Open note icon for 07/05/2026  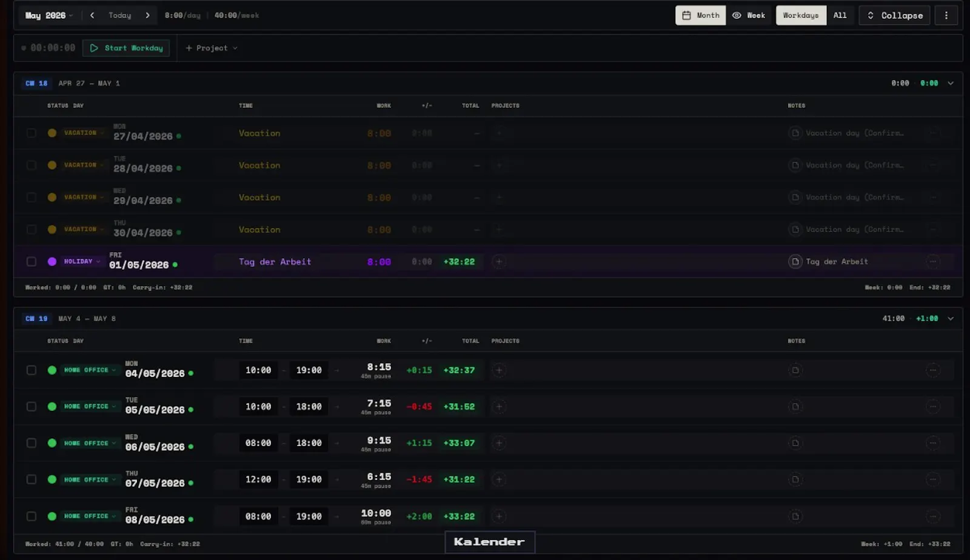click(x=795, y=479)
